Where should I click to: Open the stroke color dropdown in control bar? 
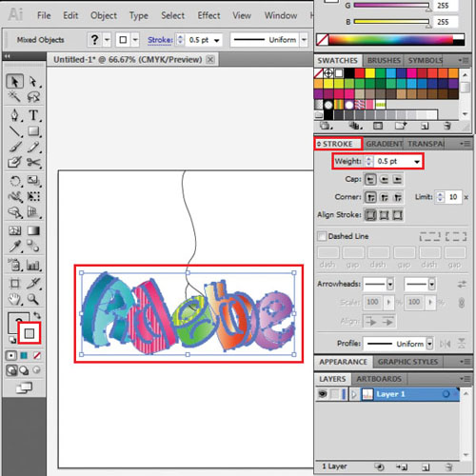135,40
